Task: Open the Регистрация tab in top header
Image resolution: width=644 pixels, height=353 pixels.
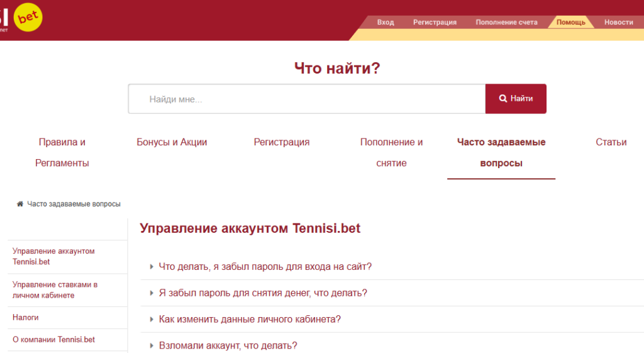Action: point(435,22)
